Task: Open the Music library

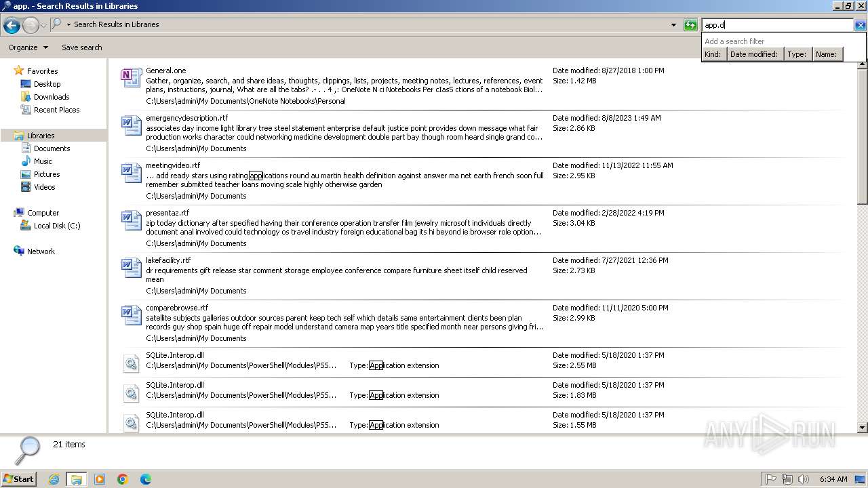Action: click(x=43, y=161)
